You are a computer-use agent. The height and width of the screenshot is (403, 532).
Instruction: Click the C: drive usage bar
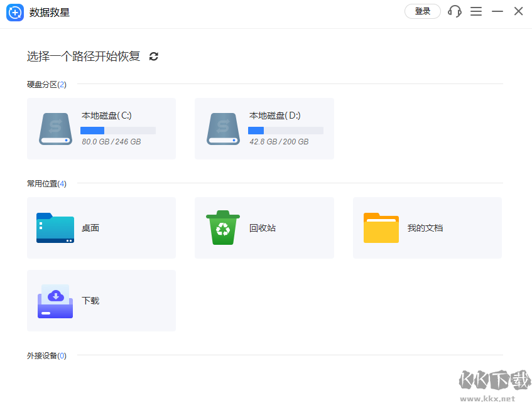tap(117, 131)
